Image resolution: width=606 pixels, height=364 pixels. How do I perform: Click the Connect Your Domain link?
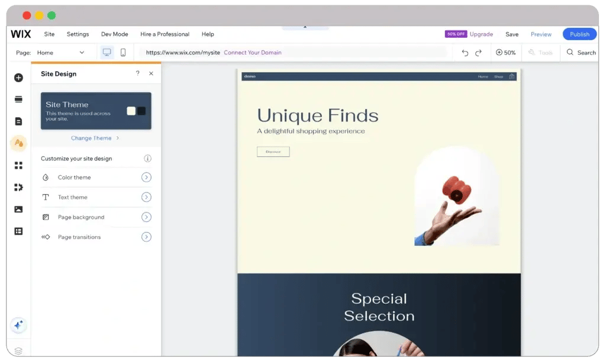click(x=253, y=53)
